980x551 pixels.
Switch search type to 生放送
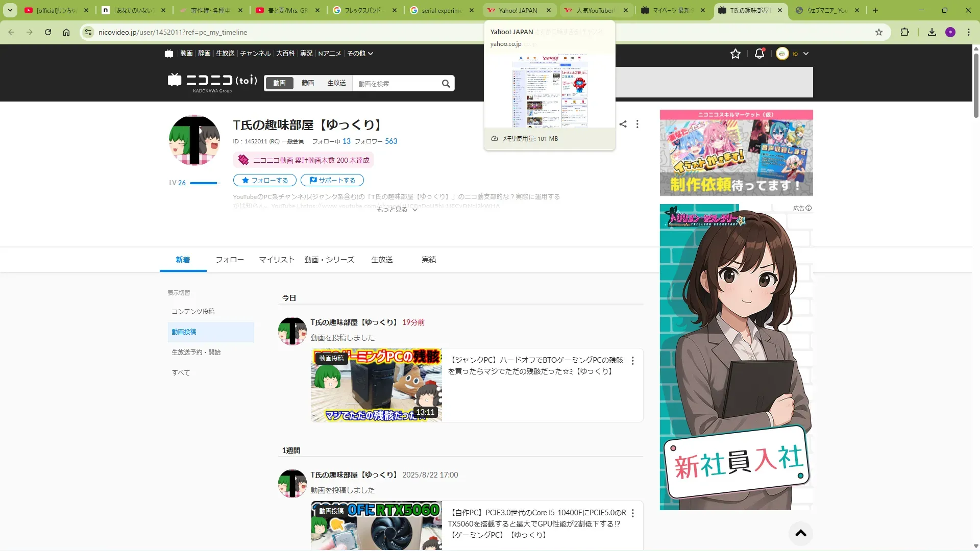tap(336, 83)
